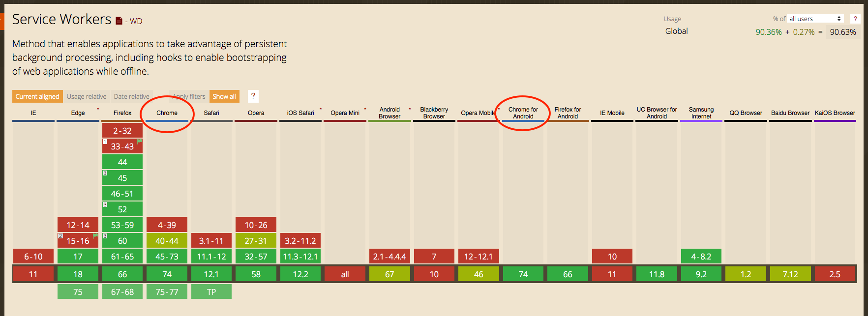This screenshot has height=316, width=868.
Task: Click the Samsung Internet column header
Action: pyautogui.click(x=701, y=113)
